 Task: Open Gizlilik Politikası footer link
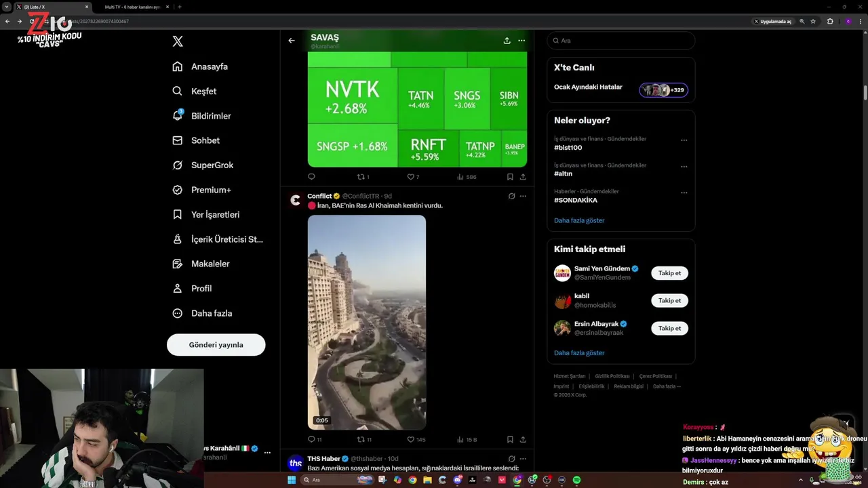tap(612, 376)
